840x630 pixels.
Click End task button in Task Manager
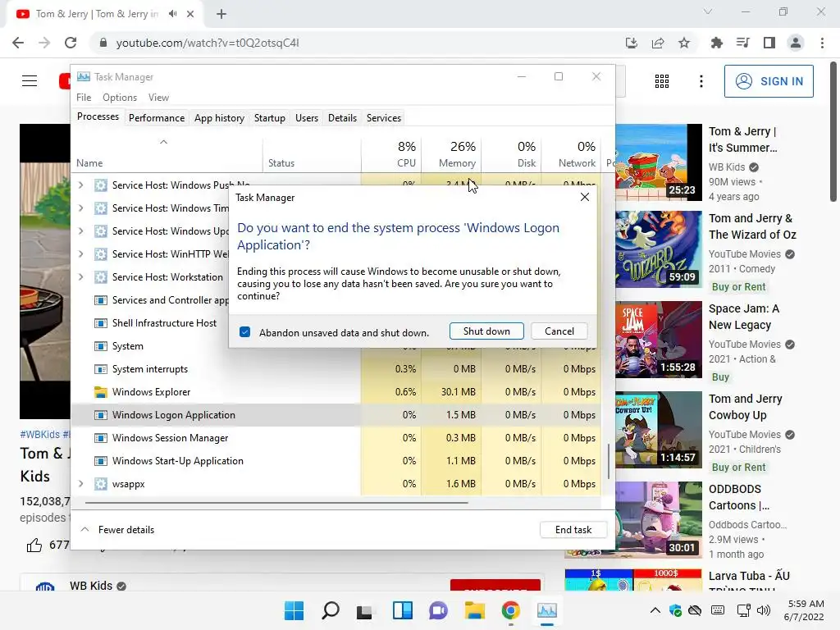(573, 530)
